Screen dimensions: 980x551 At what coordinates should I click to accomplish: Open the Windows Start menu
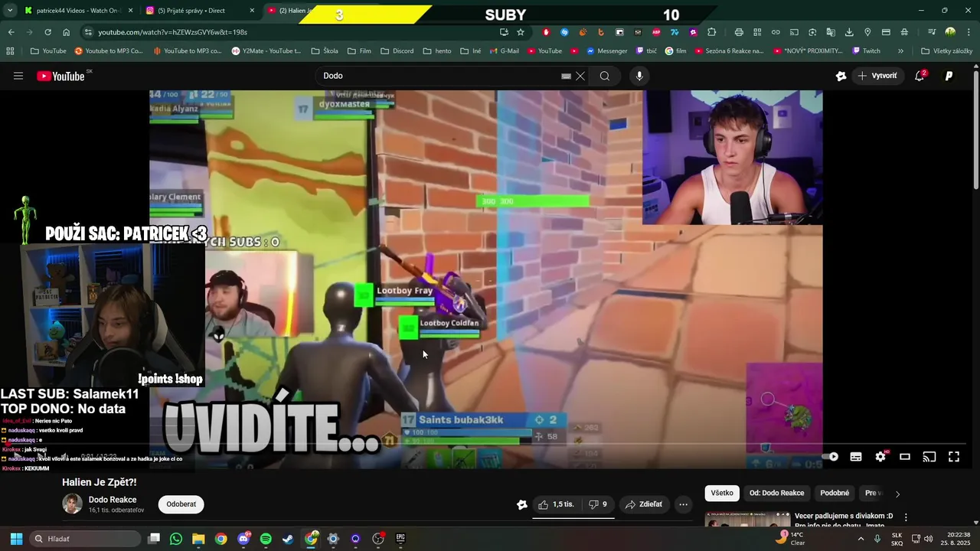tap(16, 539)
